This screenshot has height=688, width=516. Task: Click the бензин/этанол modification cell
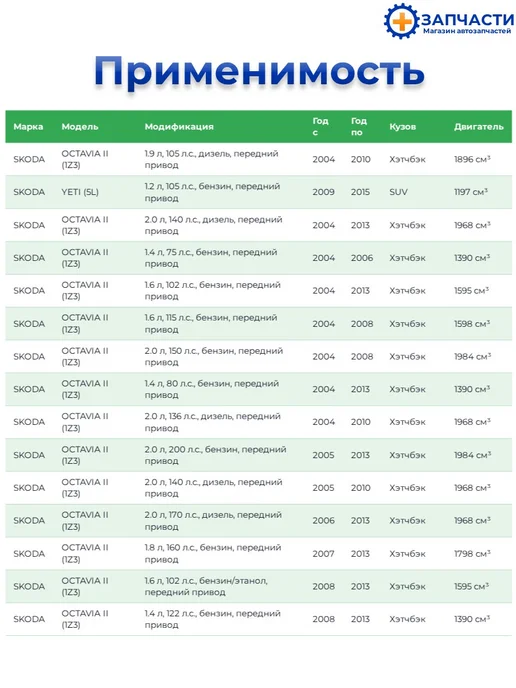(206, 586)
